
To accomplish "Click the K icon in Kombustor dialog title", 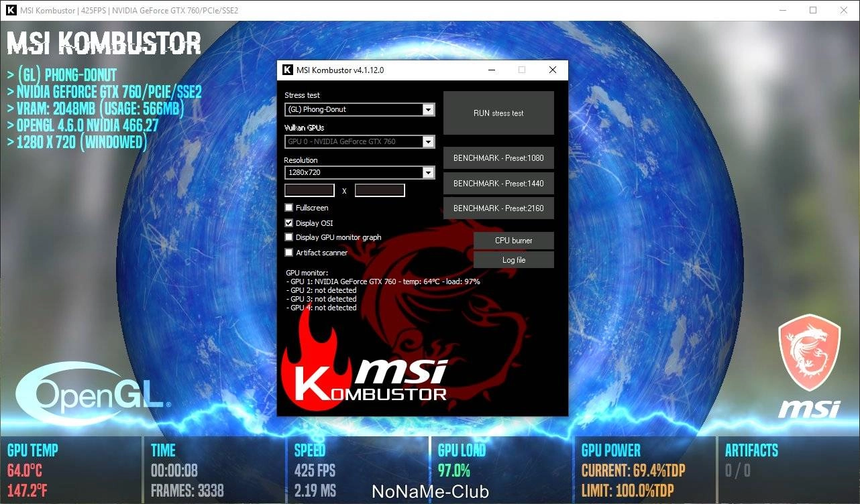I will click(287, 70).
